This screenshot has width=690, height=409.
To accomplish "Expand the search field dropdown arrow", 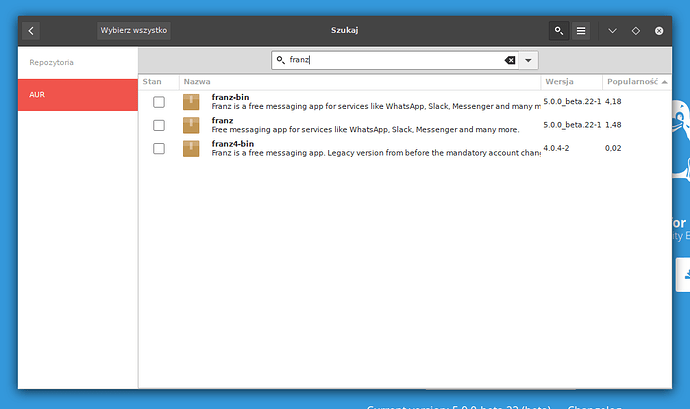I will point(528,60).
